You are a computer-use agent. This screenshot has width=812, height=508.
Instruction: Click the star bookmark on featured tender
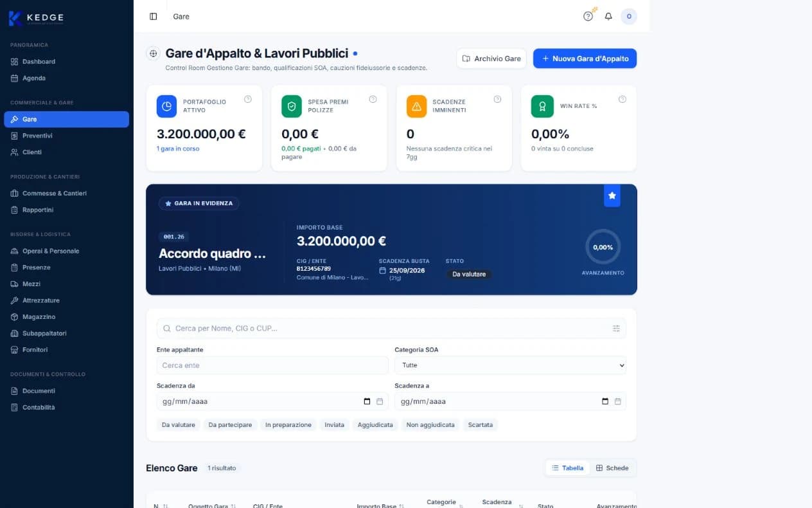point(612,195)
